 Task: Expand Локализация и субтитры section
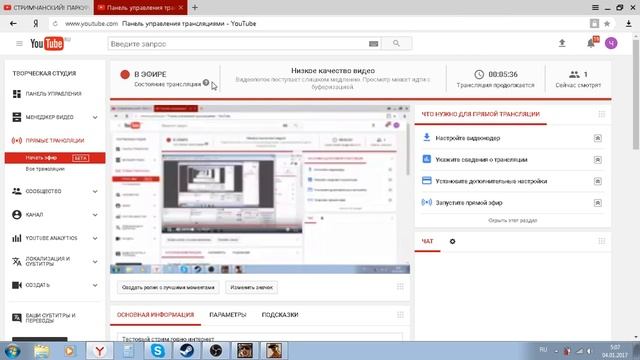pyautogui.click(x=95, y=262)
